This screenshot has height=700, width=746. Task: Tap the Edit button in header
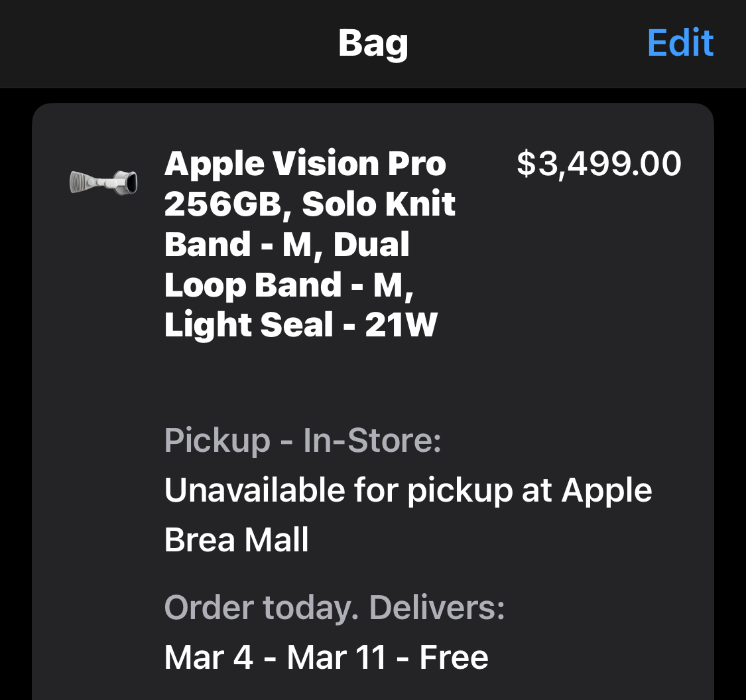(x=680, y=43)
